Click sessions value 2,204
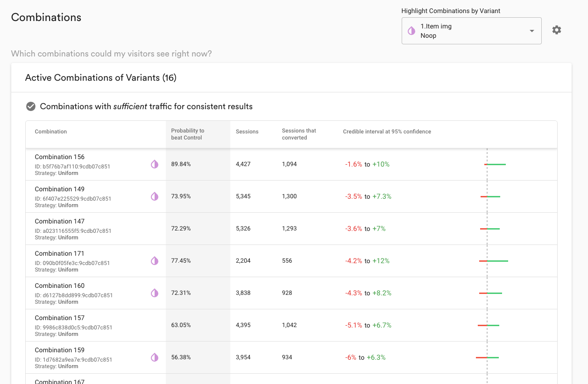Viewport: 588px width, 384px height. click(x=243, y=261)
